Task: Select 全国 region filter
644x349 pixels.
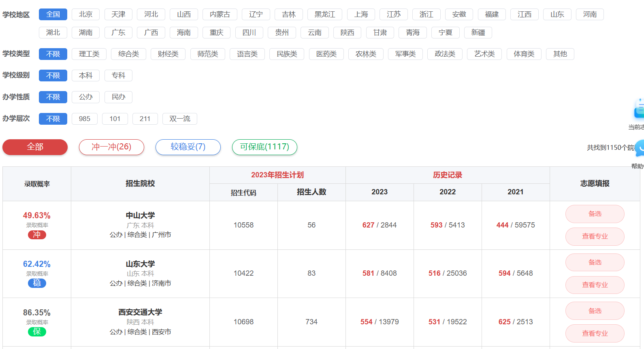Action: click(53, 15)
